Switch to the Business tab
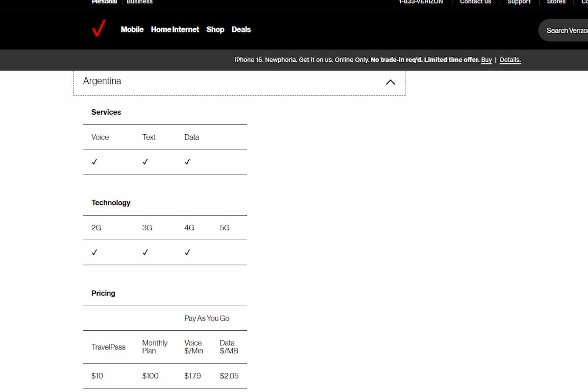The width and height of the screenshot is (588, 392). coord(140,2)
